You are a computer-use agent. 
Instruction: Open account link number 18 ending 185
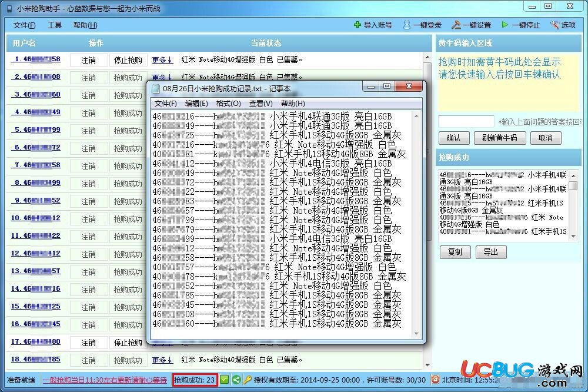(36, 359)
